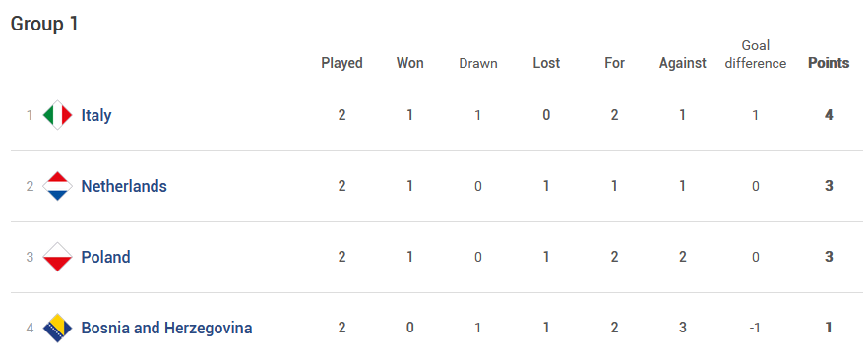868x361 pixels.
Task: Click rank number 3 beside Poland
Action: [x=30, y=257]
